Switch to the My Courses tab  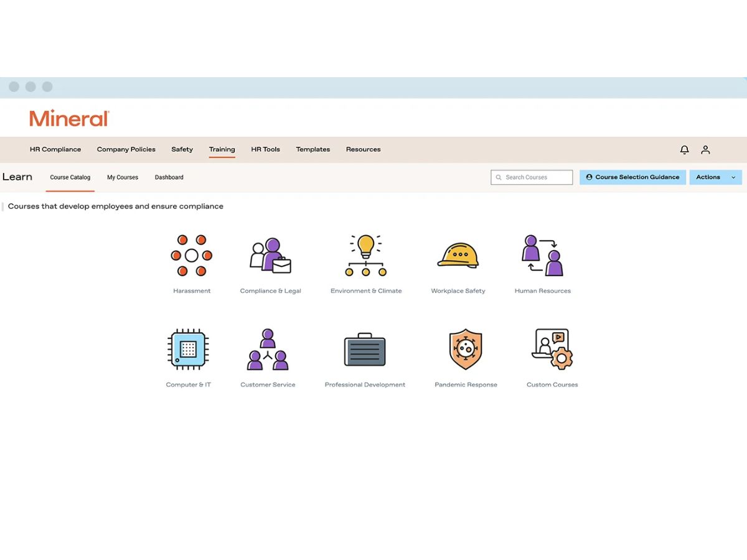[x=123, y=177]
